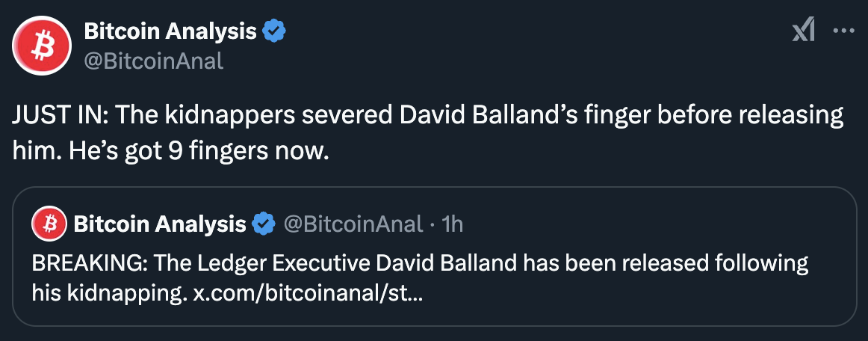Open Bitcoin Analysis name inside the quoted post
868x341 pixels.
point(159,224)
